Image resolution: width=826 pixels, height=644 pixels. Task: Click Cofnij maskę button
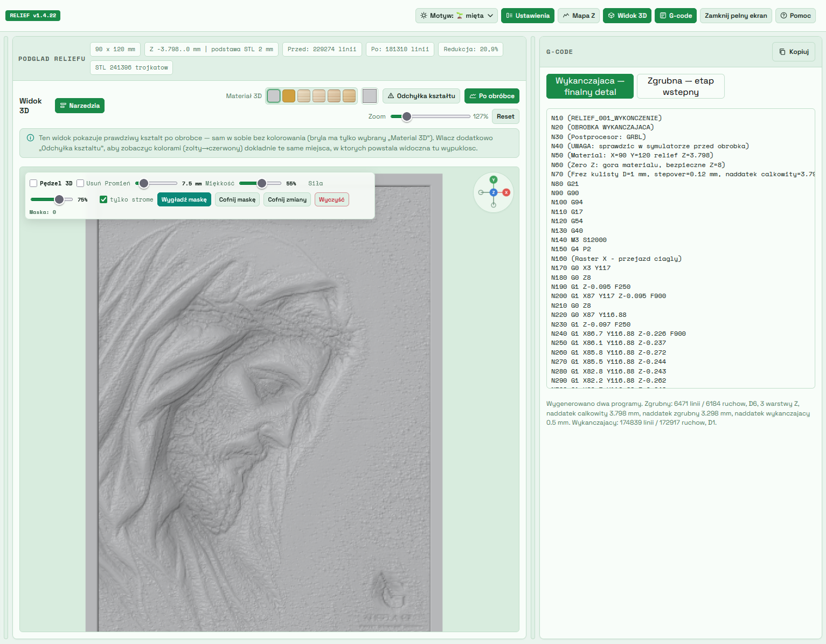pyautogui.click(x=237, y=199)
